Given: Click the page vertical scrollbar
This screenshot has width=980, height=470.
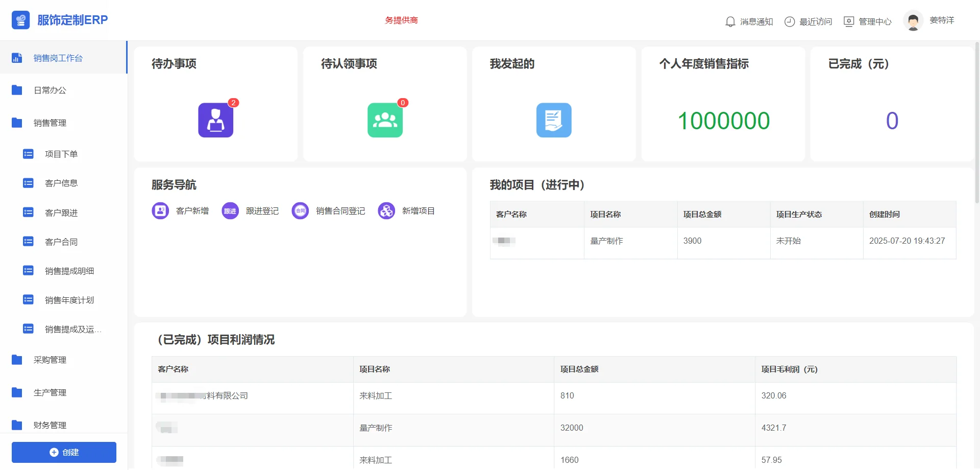Looking at the screenshot, I should 977,123.
